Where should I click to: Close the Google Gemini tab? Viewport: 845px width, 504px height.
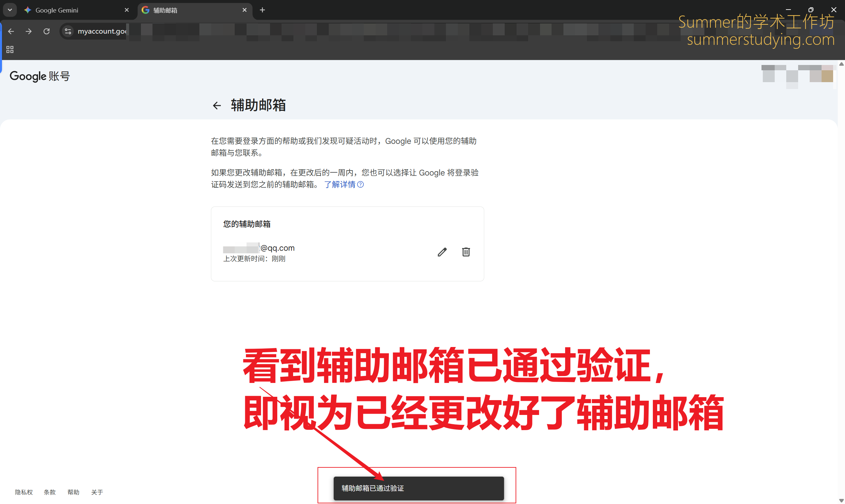click(127, 10)
